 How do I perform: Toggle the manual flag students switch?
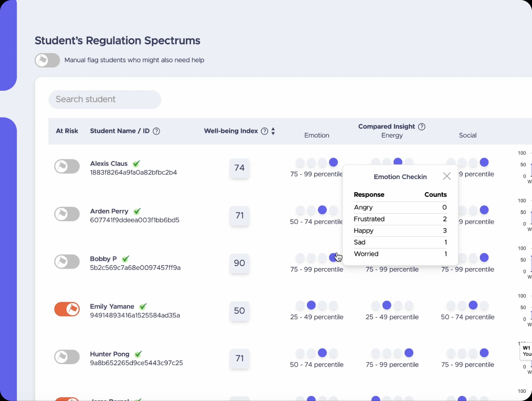(47, 60)
